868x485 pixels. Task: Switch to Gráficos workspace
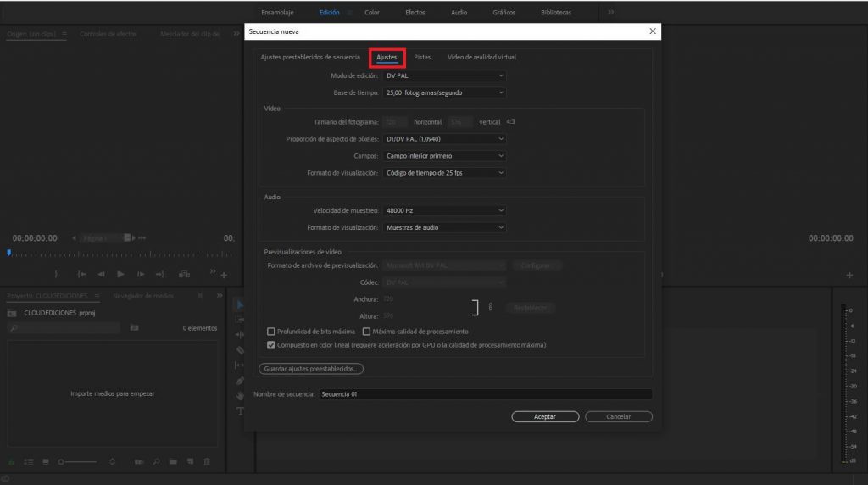(504, 12)
